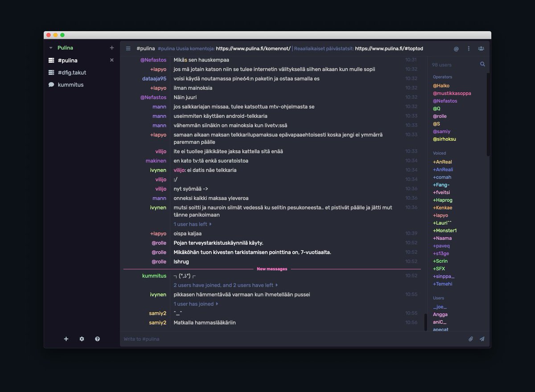Click the macOS green zoom button
Image resolution: width=535 pixels, height=392 pixels.
point(62,35)
